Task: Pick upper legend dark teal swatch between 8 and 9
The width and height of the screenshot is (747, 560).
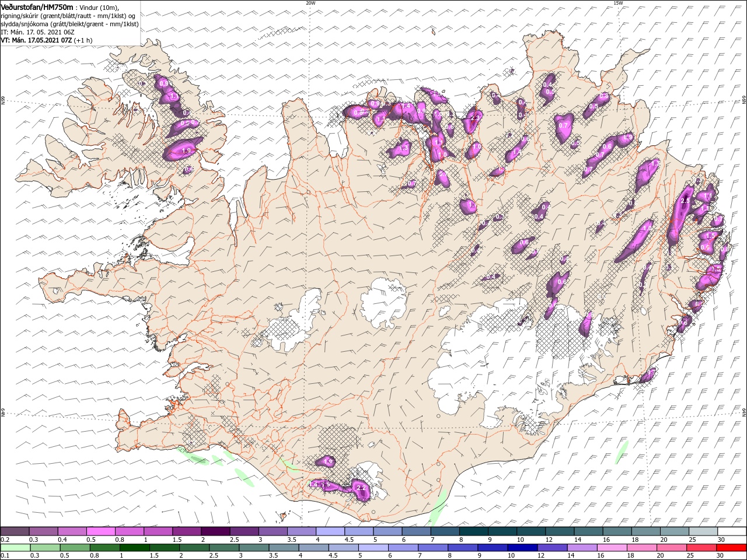Action: click(x=473, y=531)
